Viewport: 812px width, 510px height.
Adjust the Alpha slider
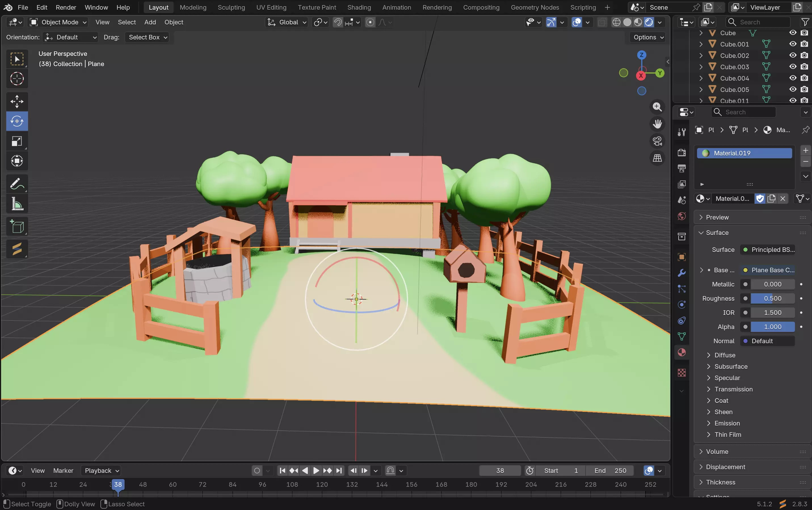coord(773,327)
